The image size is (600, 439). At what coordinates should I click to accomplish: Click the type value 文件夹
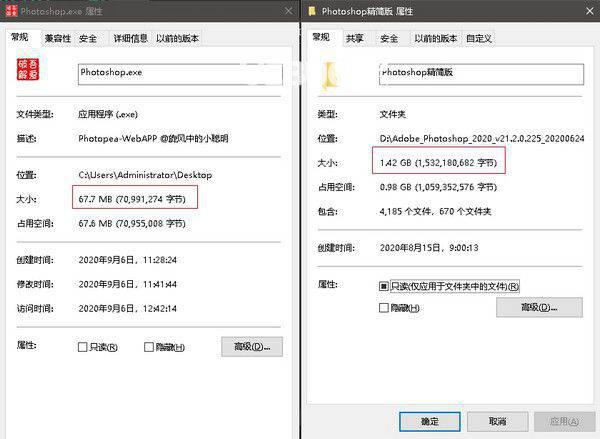point(393,114)
